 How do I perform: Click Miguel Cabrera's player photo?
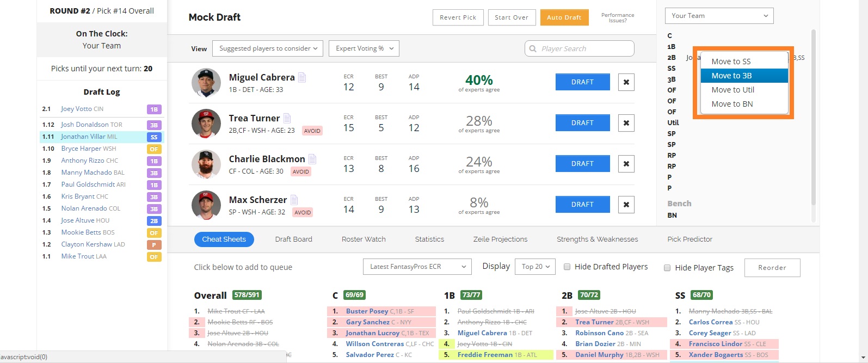(206, 83)
